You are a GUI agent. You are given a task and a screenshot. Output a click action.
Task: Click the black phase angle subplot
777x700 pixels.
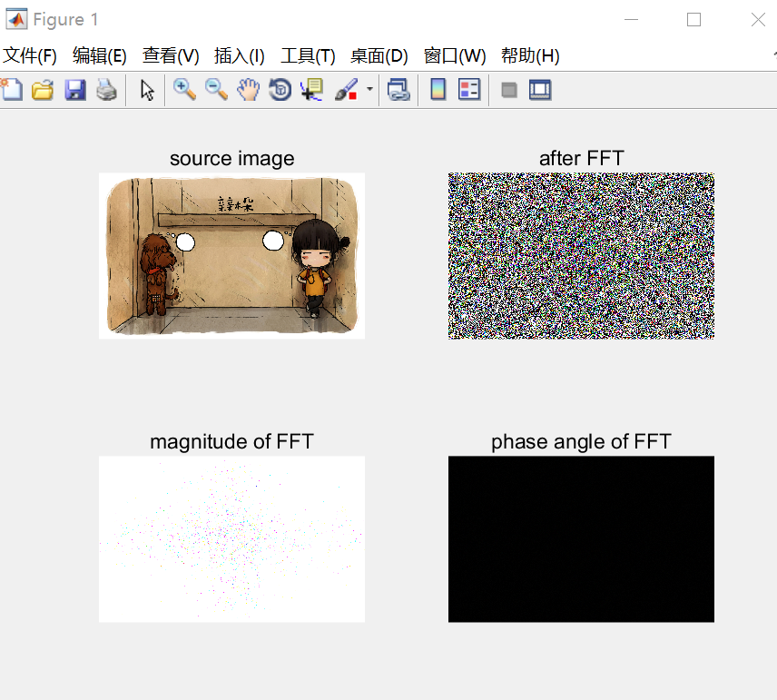pos(581,539)
